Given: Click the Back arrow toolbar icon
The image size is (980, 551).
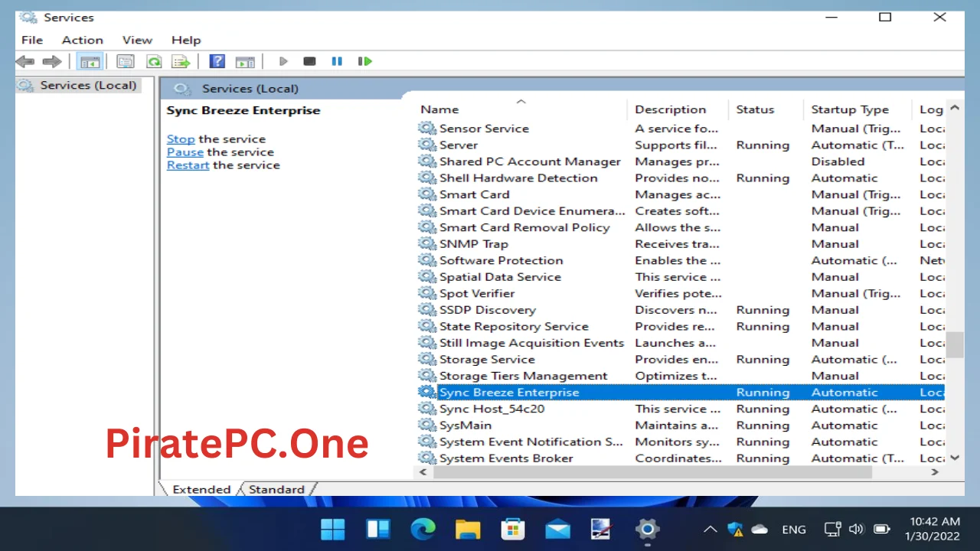Looking at the screenshot, I should tap(24, 61).
